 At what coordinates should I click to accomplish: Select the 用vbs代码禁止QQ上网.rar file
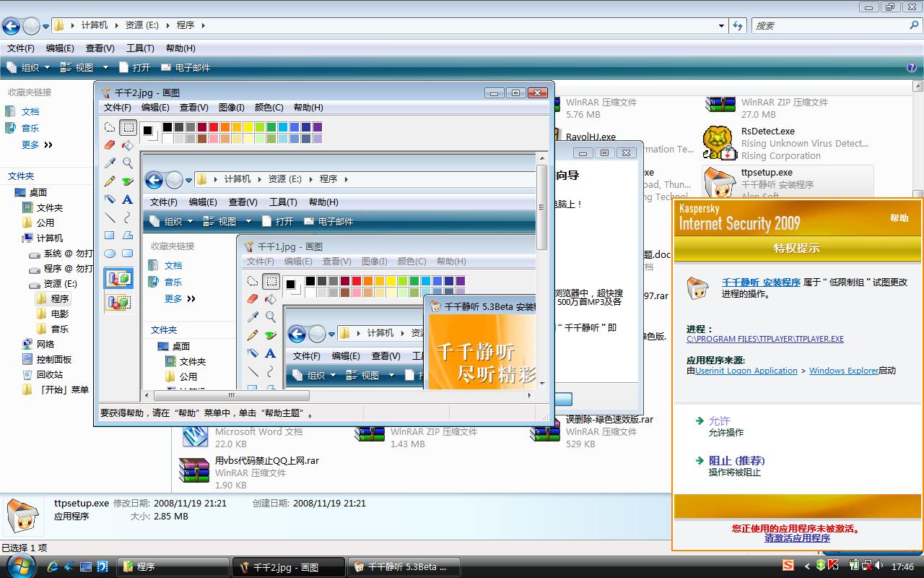coord(249,473)
